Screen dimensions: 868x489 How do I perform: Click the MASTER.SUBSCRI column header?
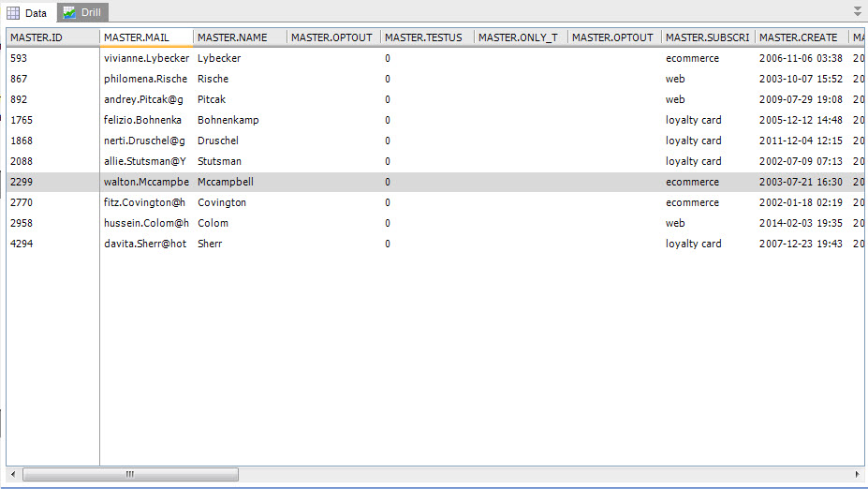point(707,37)
